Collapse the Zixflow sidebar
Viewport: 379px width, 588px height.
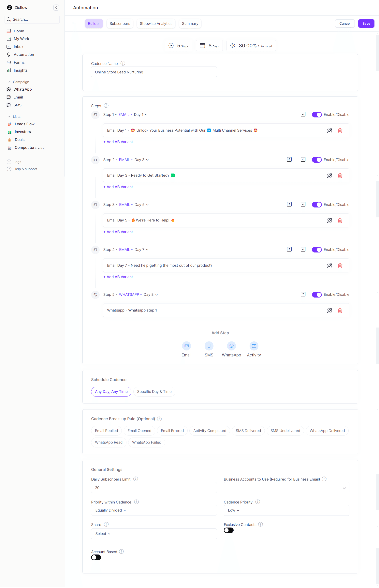[56, 8]
